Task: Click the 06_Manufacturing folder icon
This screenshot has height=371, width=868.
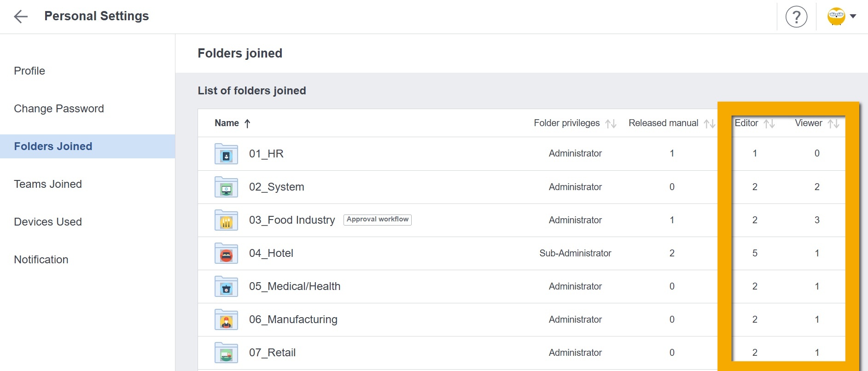Action: coord(226,319)
